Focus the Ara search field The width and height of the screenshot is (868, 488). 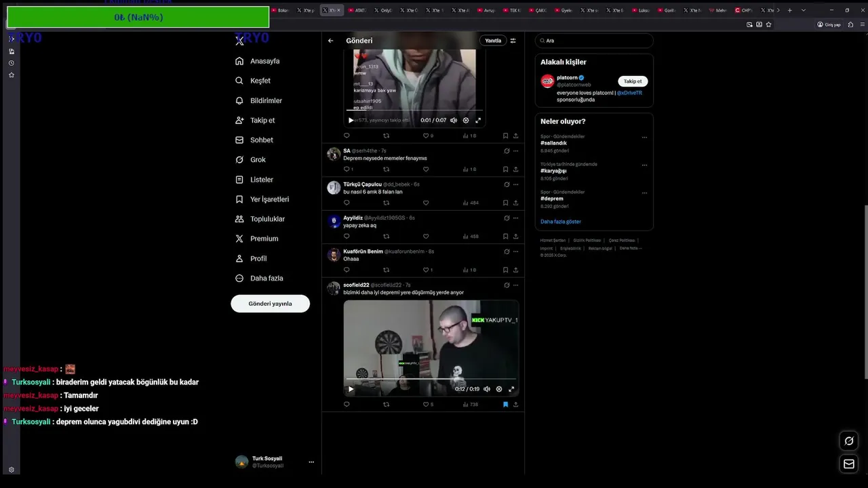594,41
